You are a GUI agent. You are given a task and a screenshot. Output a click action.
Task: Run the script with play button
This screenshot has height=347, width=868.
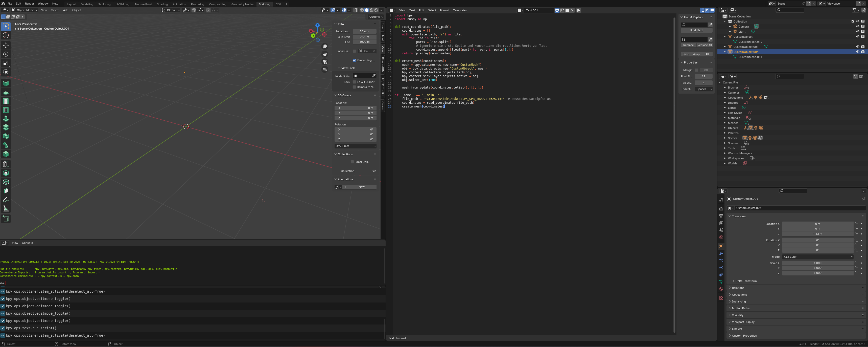tap(579, 10)
